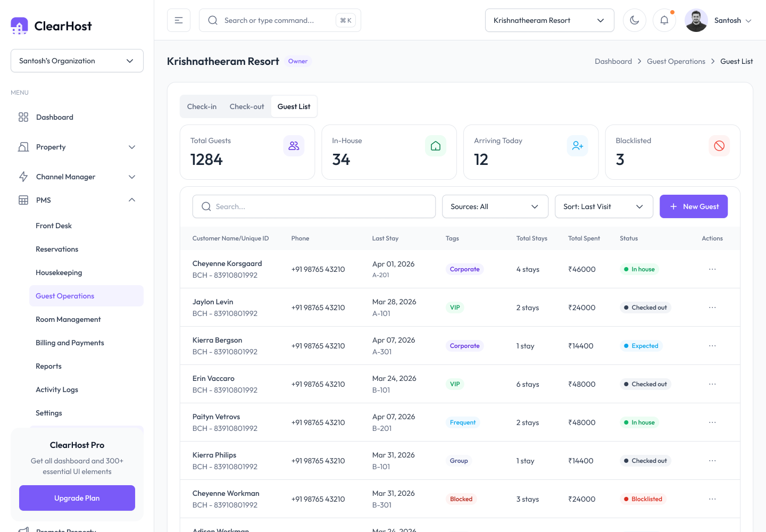Open actions menu for Kierra Bergson row

coord(712,346)
